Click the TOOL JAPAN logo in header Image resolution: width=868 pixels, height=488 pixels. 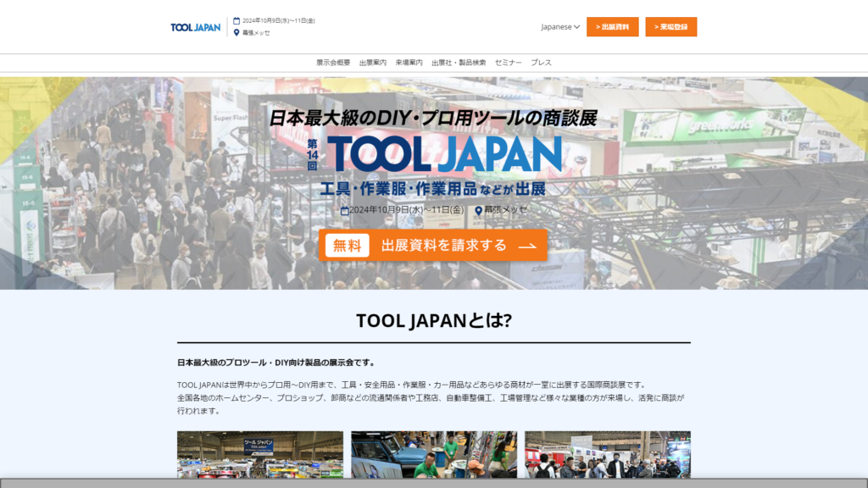point(196,27)
